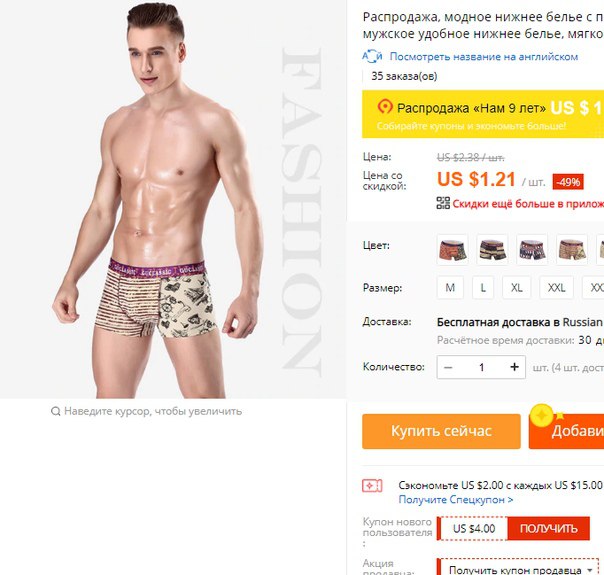This screenshot has width=604, height=575.
Task: Click the quantity input field
Action: point(481,367)
